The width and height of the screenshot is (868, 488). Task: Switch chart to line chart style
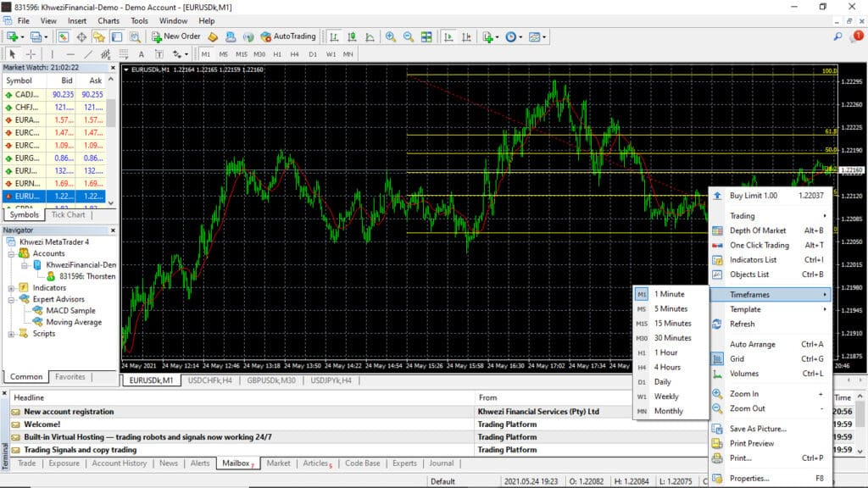coord(370,37)
